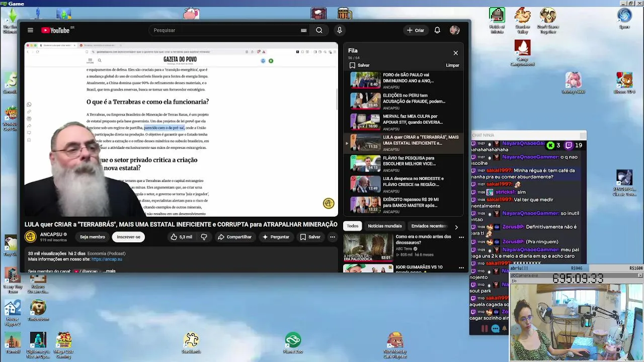The height and width of the screenshot is (362, 644).
Task: Play queued video EXÉRCITO repassou R$ 39 MI
Action: click(404, 205)
